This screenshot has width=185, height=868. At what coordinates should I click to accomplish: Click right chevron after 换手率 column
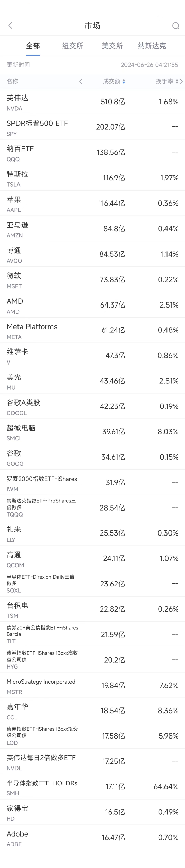(x=181, y=81)
